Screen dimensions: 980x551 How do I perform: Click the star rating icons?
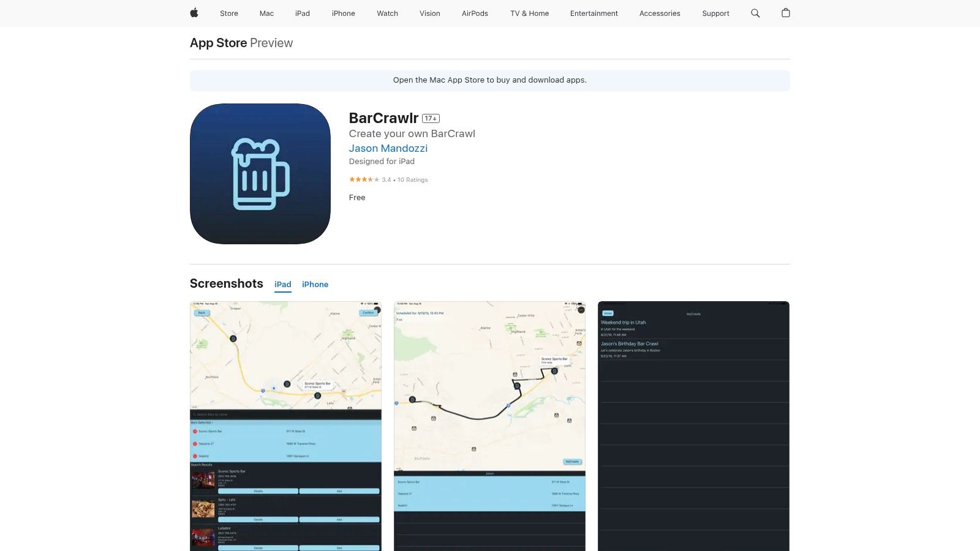click(x=364, y=179)
